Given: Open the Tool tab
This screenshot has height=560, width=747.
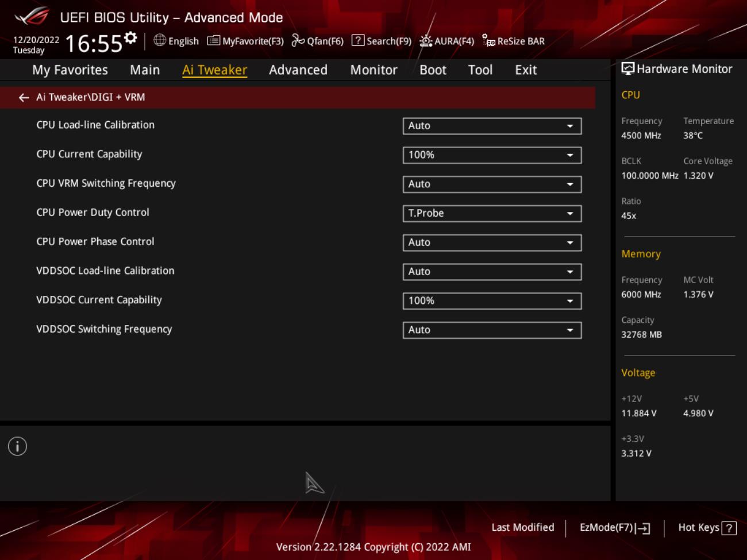Looking at the screenshot, I should [x=480, y=70].
